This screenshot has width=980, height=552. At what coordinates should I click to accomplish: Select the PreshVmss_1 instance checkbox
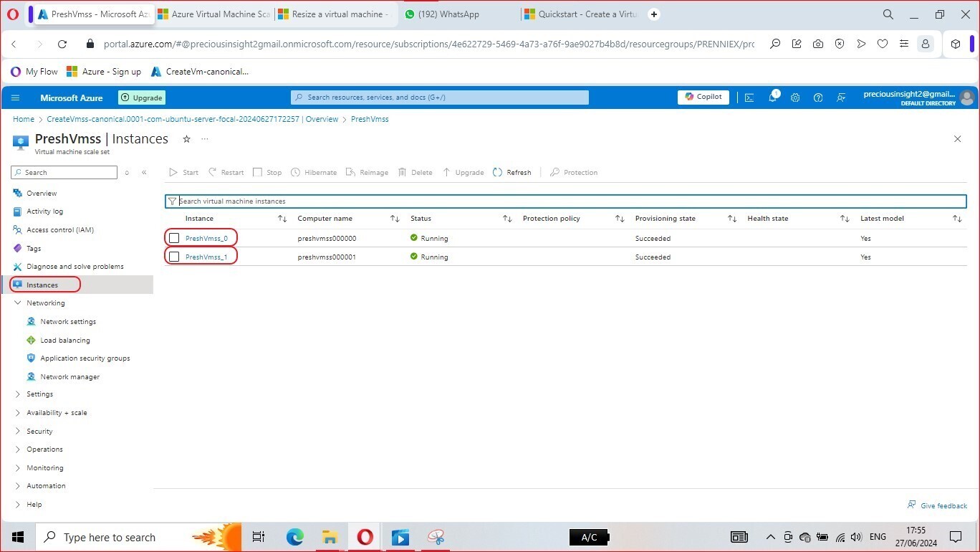[174, 257]
